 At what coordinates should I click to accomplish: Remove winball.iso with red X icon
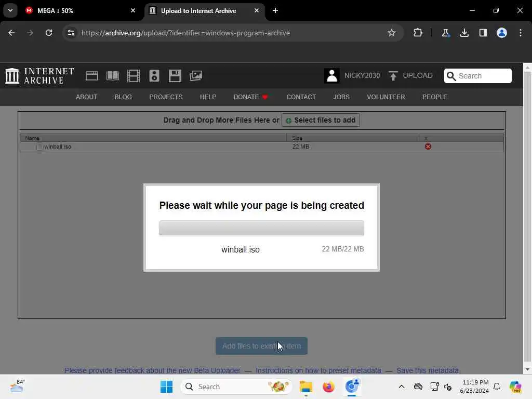(428, 147)
